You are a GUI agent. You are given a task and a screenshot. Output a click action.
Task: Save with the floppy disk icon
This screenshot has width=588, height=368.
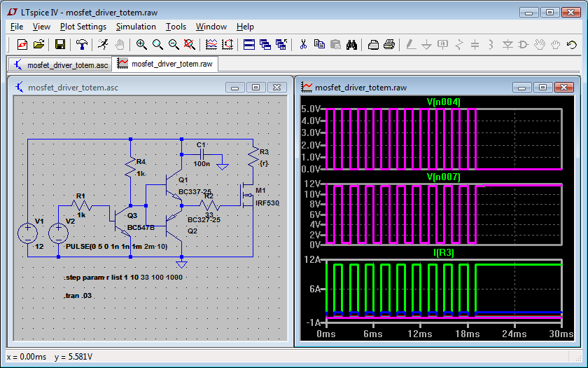(60, 45)
